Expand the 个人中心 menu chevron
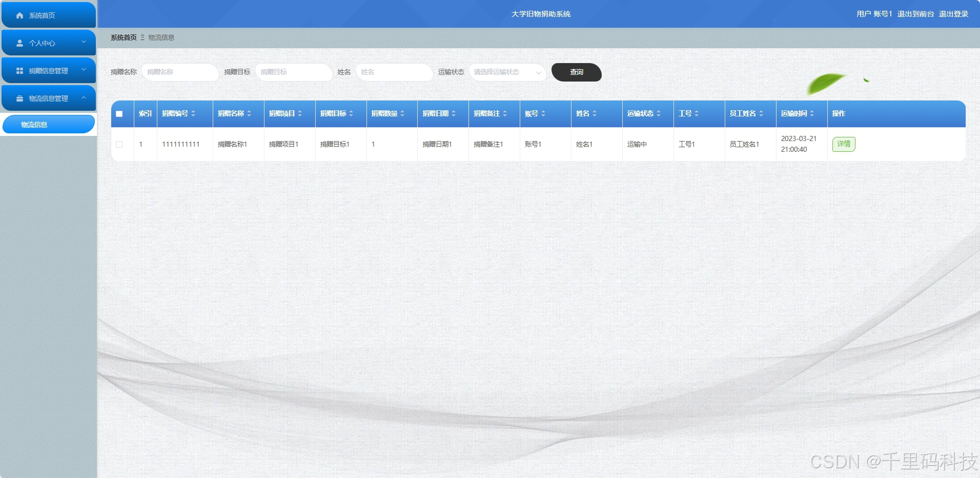980x478 pixels. [84, 42]
